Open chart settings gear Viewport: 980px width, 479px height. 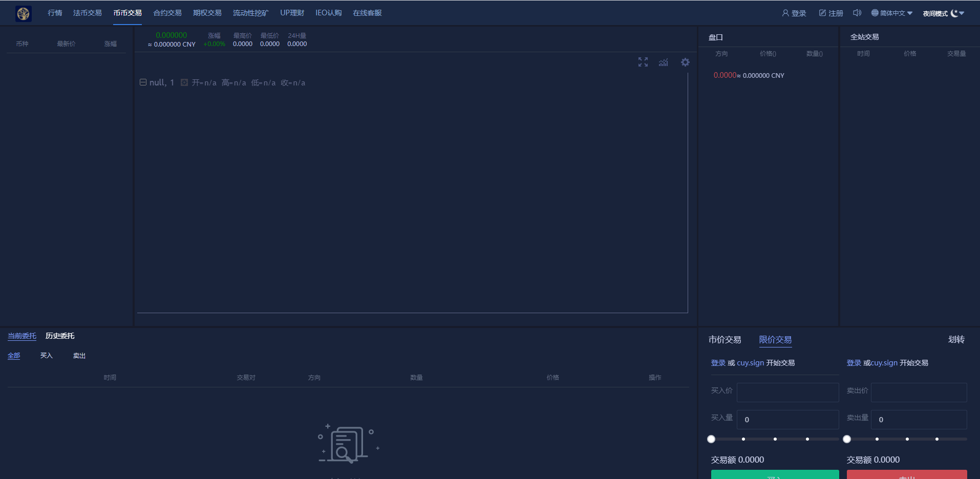point(685,62)
